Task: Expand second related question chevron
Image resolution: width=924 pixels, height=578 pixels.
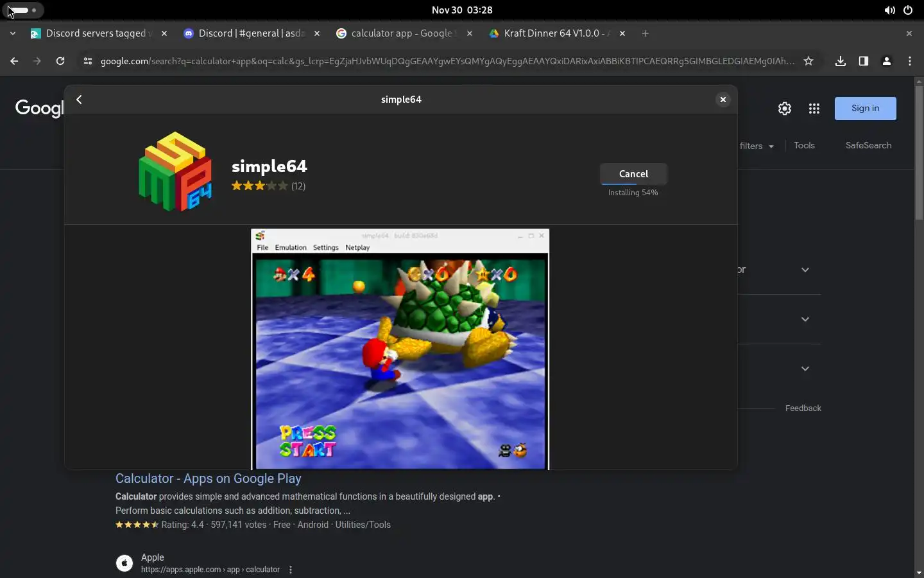Action: (x=805, y=319)
